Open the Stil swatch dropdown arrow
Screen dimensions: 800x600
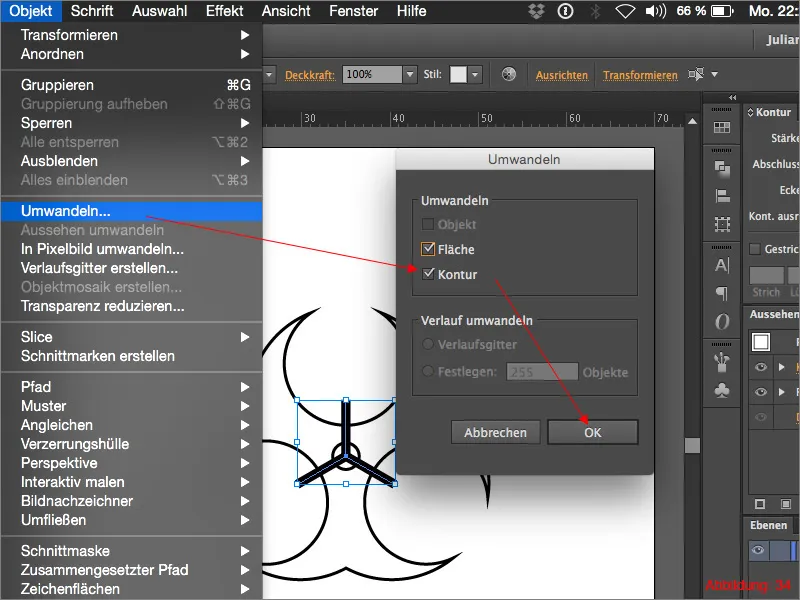click(475, 74)
